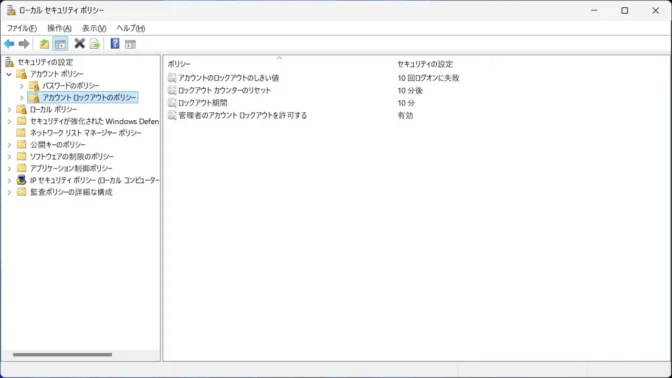Go back with the blue arrow toolbar icon

[x=9, y=44]
